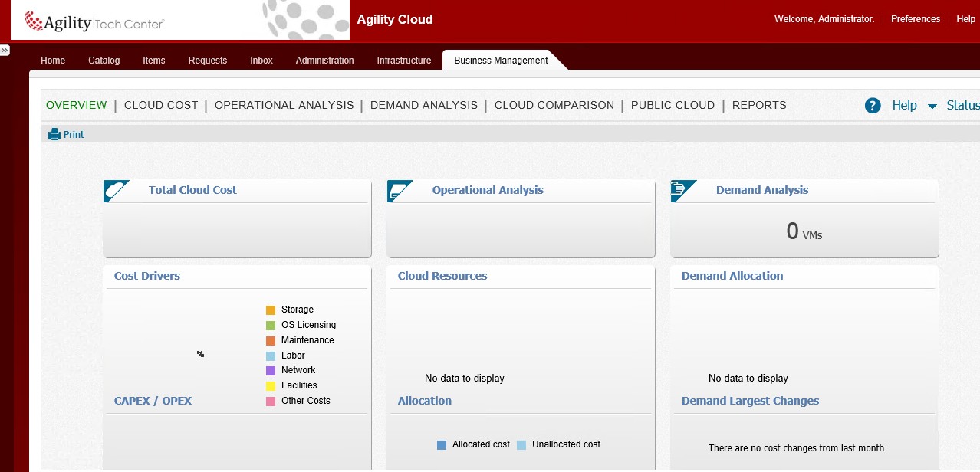Click the Operational Analysis panel icon
The height and width of the screenshot is (472, 980).
[400, 191]
